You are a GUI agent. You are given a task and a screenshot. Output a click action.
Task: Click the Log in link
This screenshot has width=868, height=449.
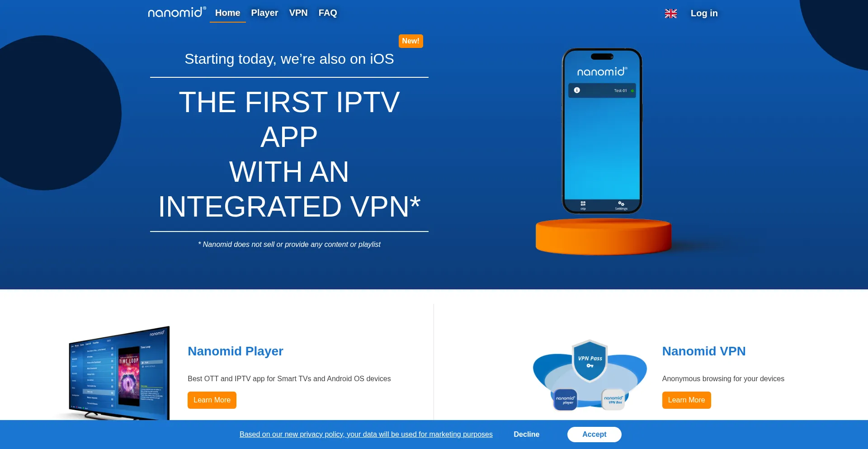(x=704, y=13)
